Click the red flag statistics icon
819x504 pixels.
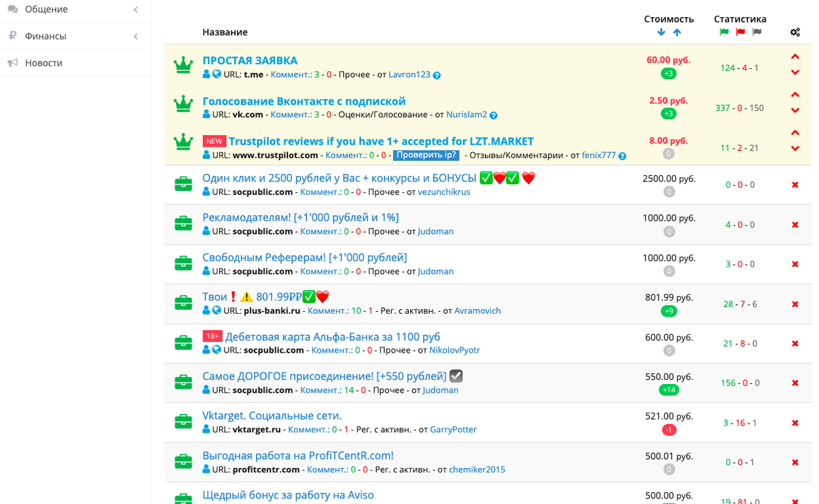pos(741,32)
